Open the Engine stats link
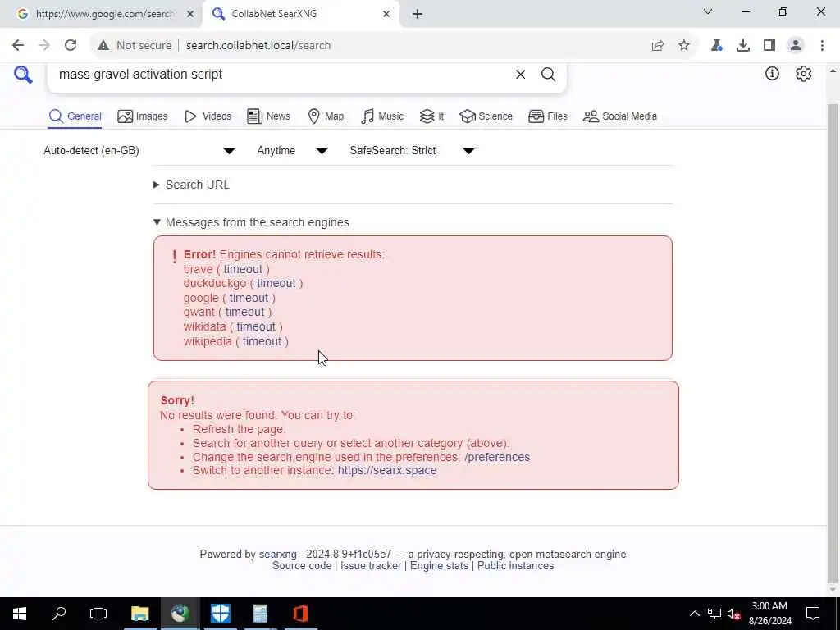840x630 pixels. [x=440, y=566]
